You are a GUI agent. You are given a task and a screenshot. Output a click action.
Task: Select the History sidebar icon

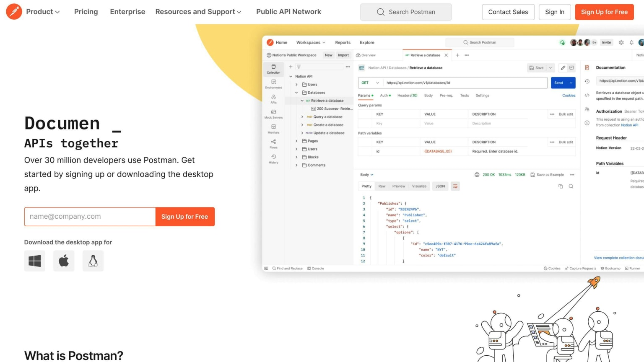273,159
